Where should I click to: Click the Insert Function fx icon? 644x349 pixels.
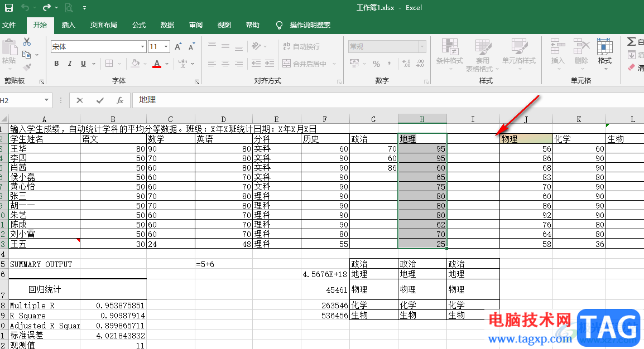(x=119, y=100)
